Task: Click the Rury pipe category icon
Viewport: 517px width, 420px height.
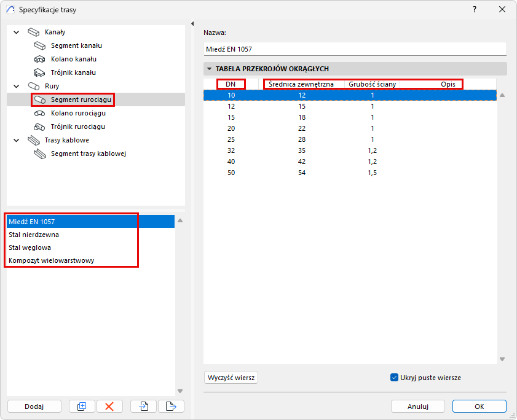Action: (34, 86)
